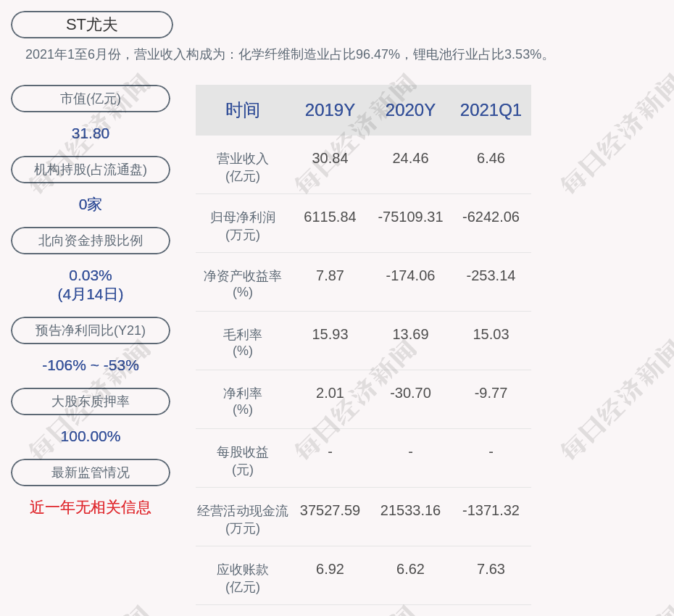Click the 最新监管情况 label
674x616 pixels.
point(91,473)
